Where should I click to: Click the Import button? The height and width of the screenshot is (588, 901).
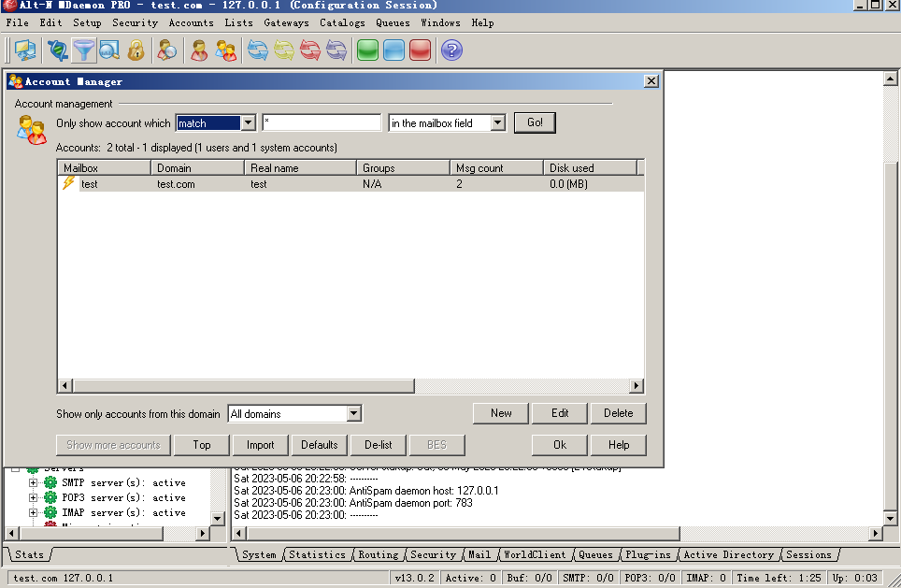[x=261, y=445]
